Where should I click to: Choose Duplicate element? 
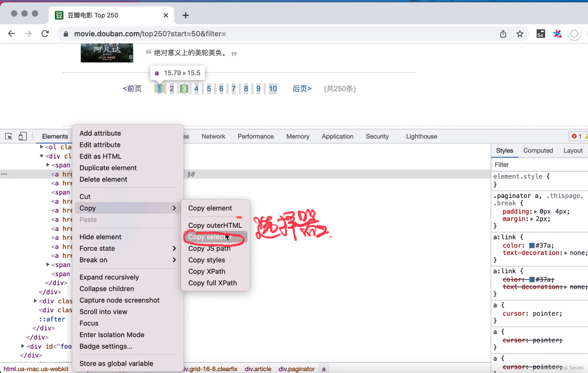(x=108, y=168)
